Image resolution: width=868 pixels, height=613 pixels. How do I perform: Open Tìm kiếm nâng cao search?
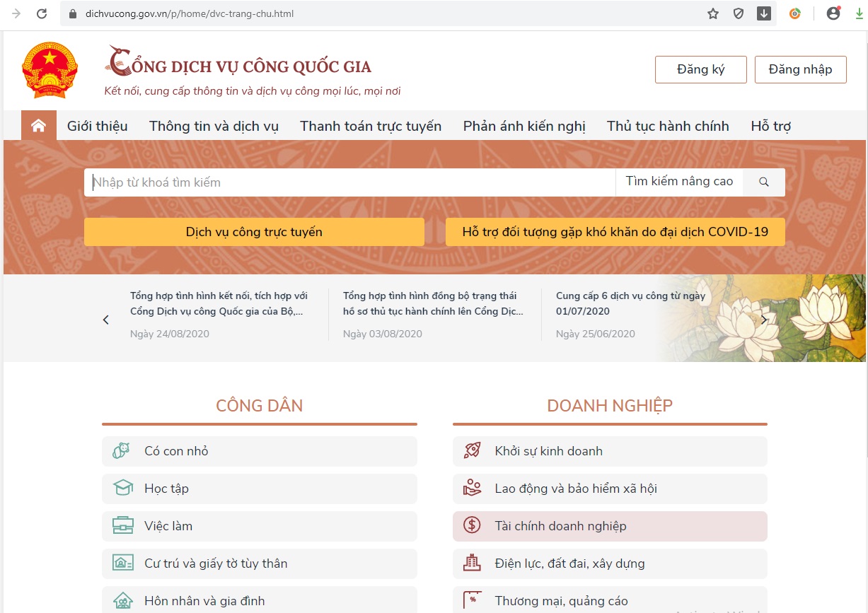point(679,182)
